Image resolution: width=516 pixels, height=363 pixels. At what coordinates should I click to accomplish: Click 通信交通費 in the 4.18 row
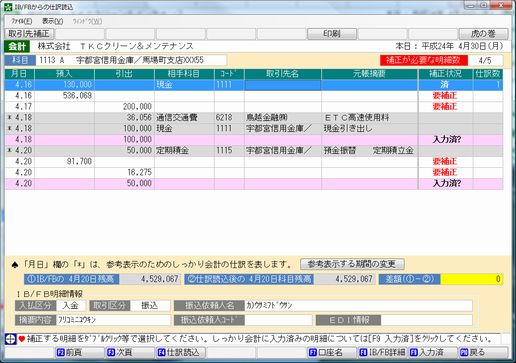tap(184, 118)
